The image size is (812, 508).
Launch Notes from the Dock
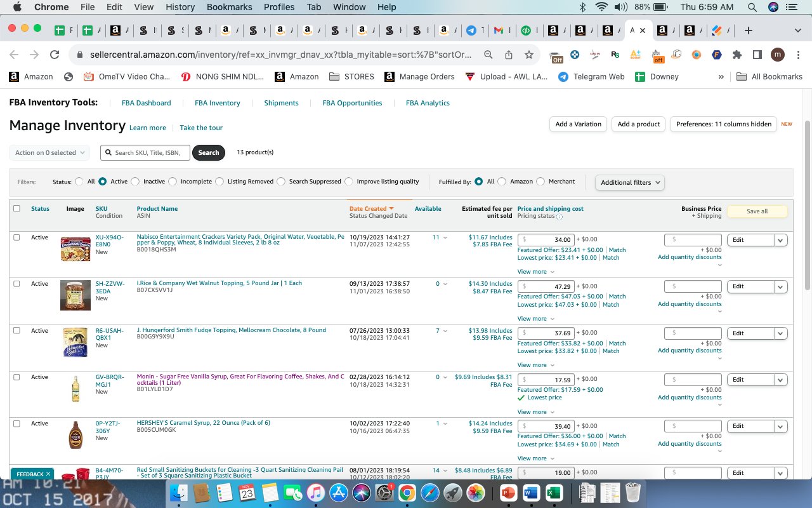click(x=270, y=492)
